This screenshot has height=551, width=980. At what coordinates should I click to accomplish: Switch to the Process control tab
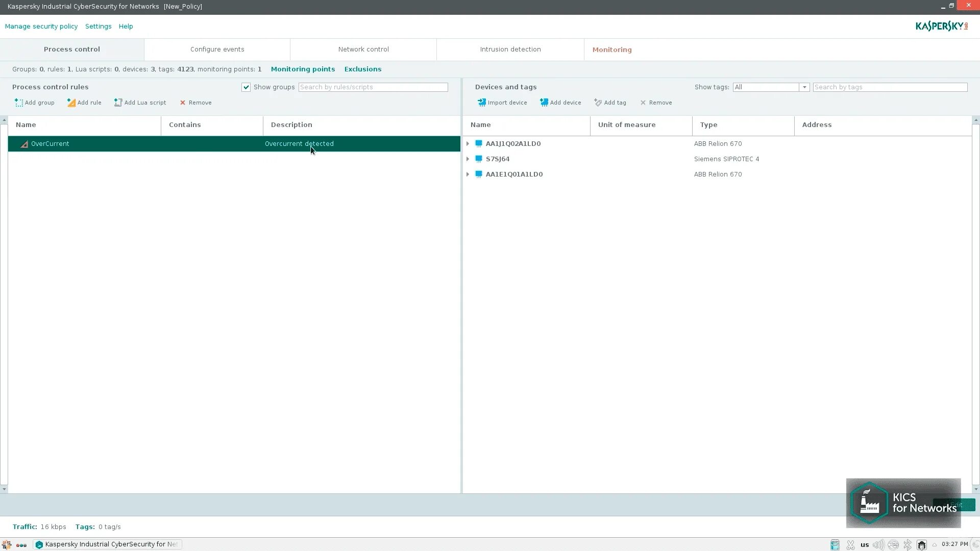pyautogui.click(x=72, y=49)
